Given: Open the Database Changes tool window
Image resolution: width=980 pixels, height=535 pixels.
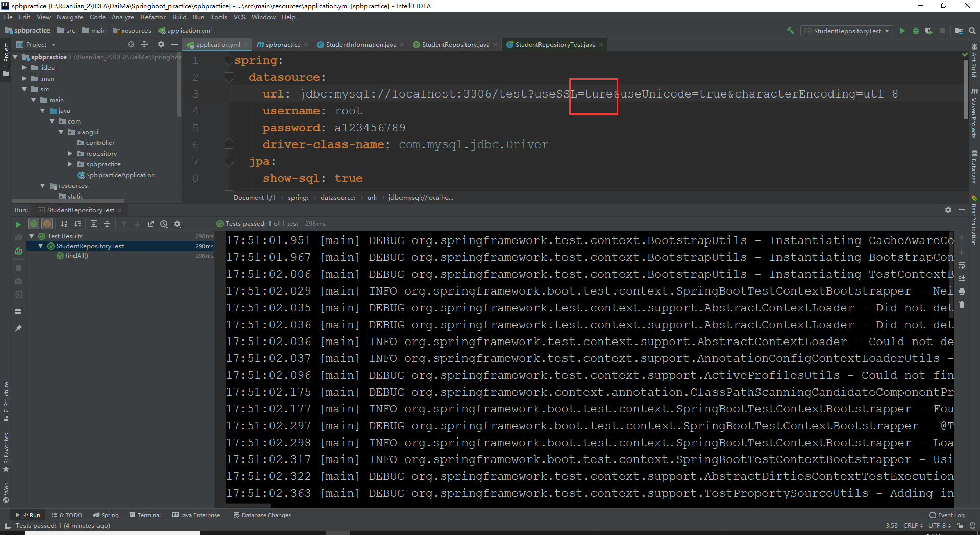Looking at the screenshot, I should click(x=262, y=515).
